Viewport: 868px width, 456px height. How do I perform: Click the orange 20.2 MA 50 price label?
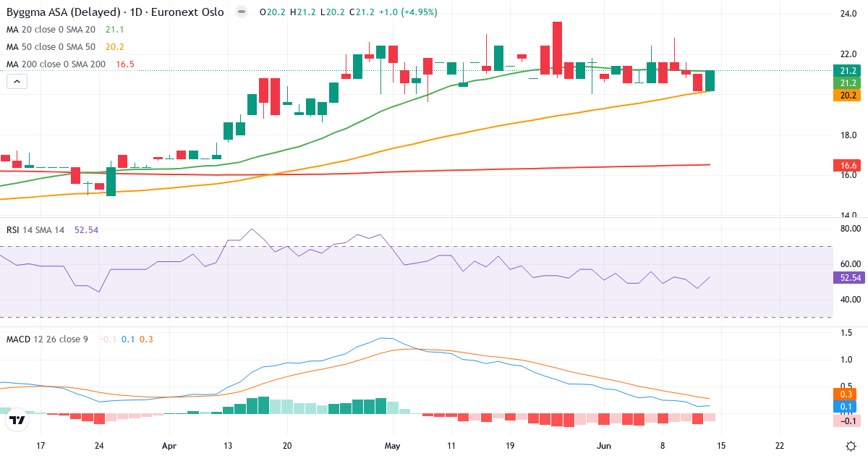tap(848, 96)
